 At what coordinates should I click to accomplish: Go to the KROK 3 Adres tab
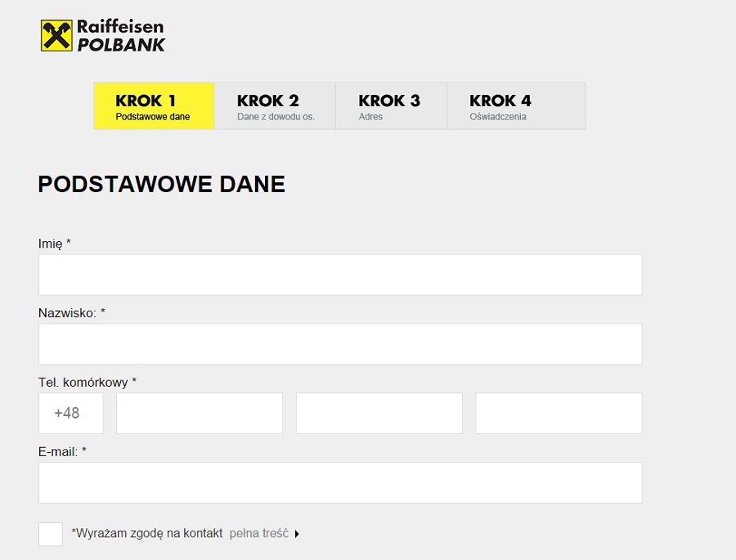click(x=391, y=106)
